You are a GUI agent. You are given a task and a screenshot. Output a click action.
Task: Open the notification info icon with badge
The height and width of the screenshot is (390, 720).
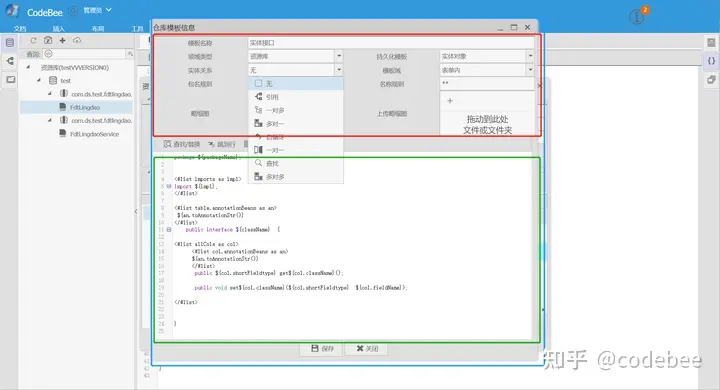(x=637, y=17)
